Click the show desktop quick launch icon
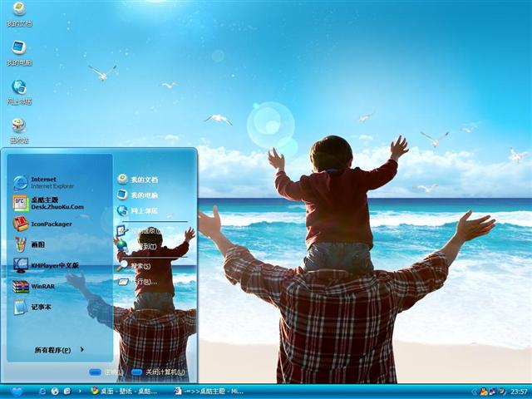This screenshot has height=399, width=532. (x=67, y=392)
